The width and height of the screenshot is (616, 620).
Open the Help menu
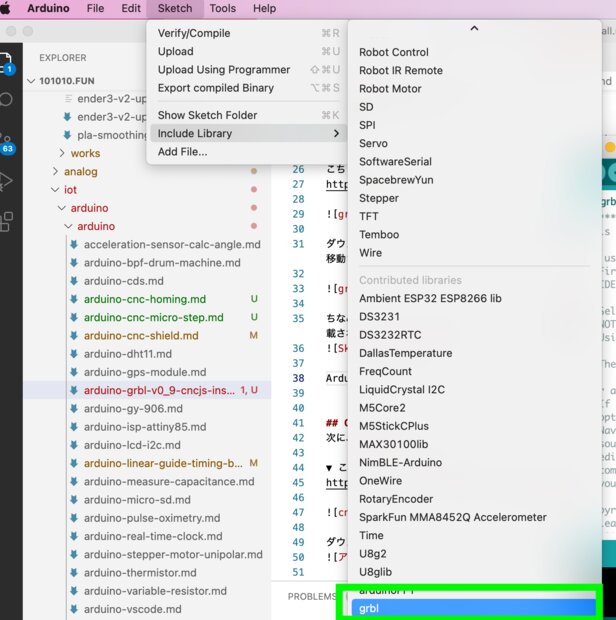tap(265, 8)
